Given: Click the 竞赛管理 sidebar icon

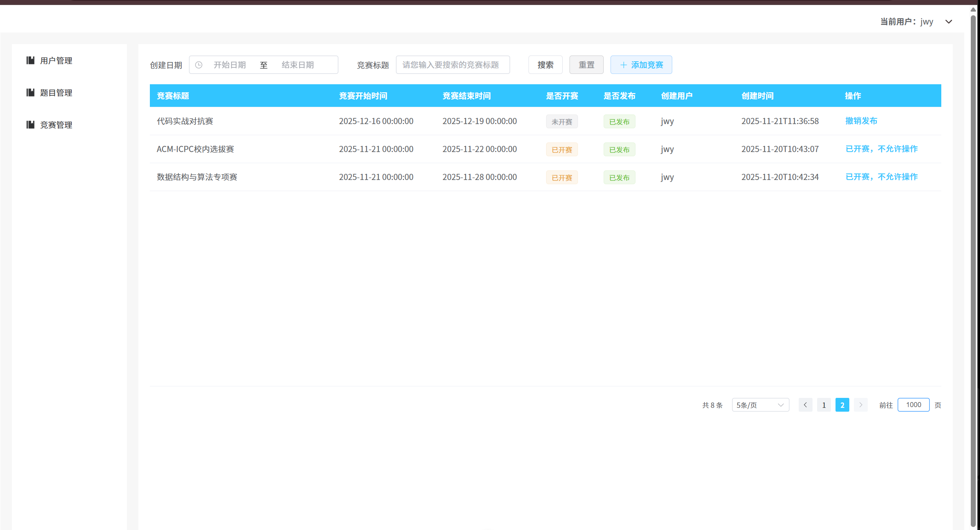Looking at the screenshot, I should tap(30, 124).
